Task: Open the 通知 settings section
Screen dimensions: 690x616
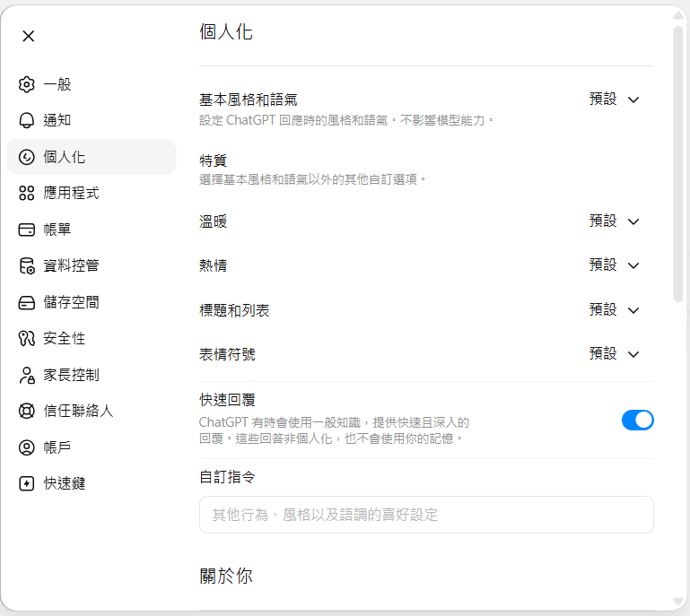Action: [x=92, y=120]
